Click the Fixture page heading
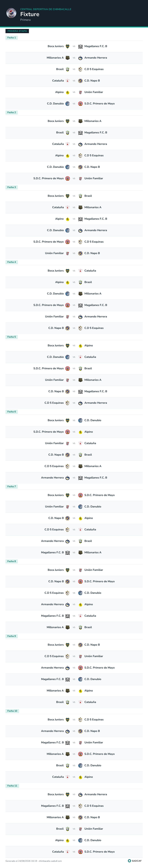The width and height of the screenshot is (148, 868). pos(30,14)
